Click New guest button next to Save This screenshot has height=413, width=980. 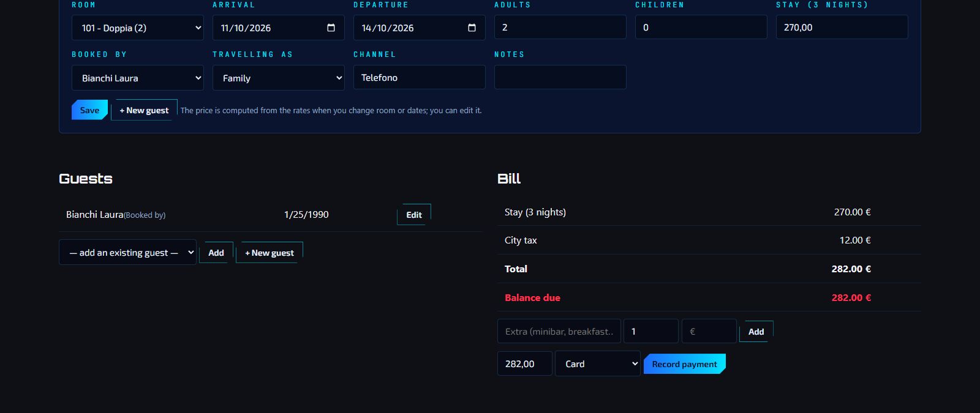click(x=144, y=110)
